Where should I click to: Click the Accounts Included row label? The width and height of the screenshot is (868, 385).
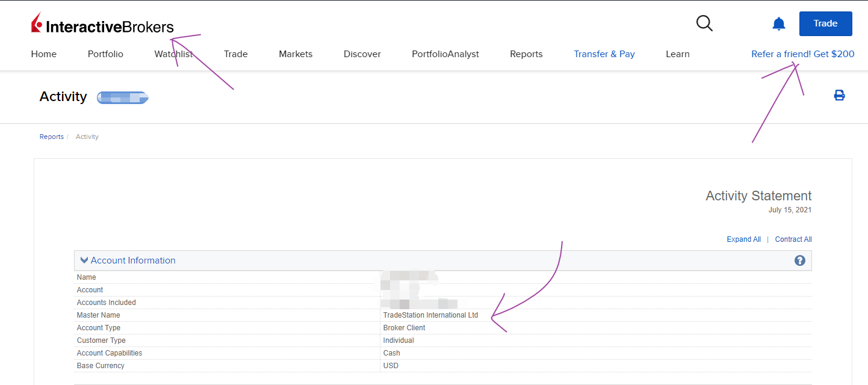[107, 303]
